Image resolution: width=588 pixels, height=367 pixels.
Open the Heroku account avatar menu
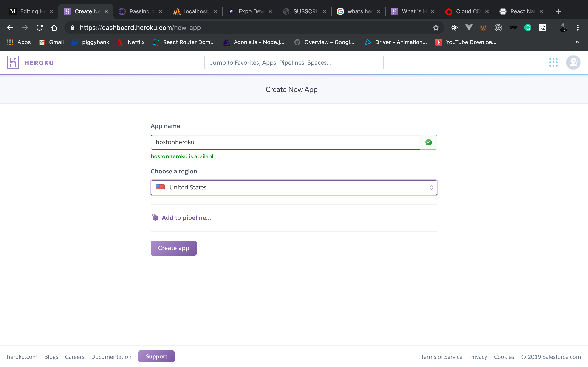click(x=573, y=62)
